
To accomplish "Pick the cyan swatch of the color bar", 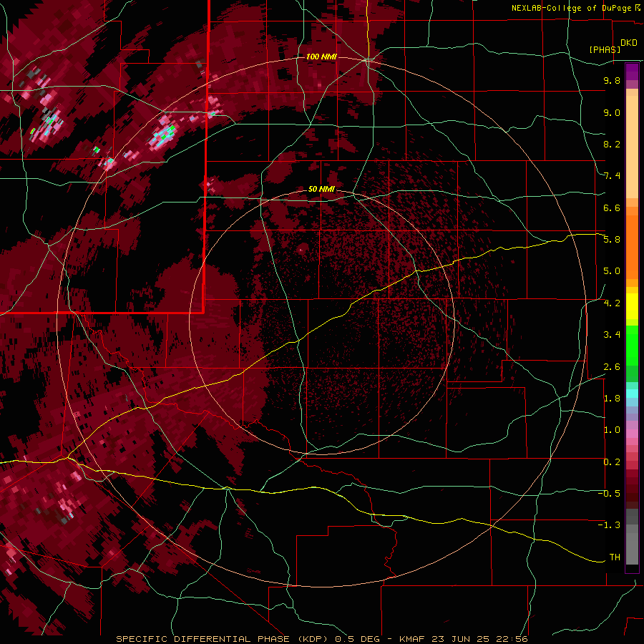I will tap(632, 394).
